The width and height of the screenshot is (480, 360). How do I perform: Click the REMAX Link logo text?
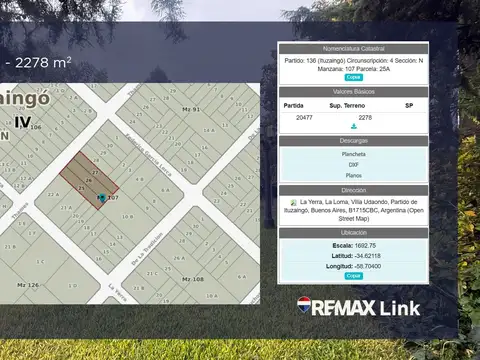366,308
